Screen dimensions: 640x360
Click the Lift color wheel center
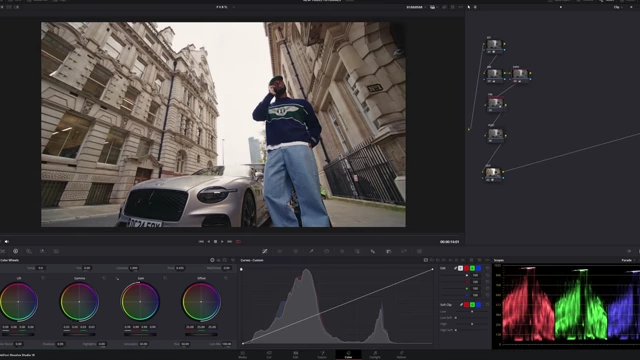(18, 302)
